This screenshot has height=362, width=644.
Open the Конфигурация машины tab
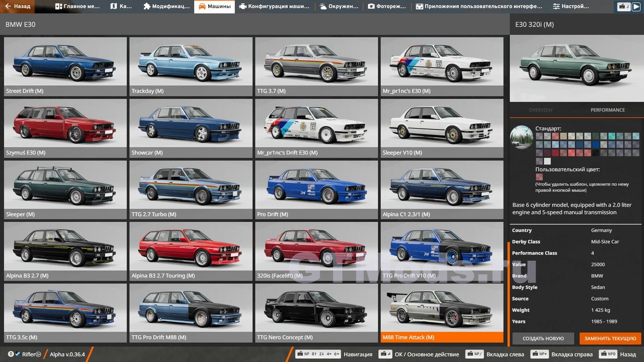274,7
